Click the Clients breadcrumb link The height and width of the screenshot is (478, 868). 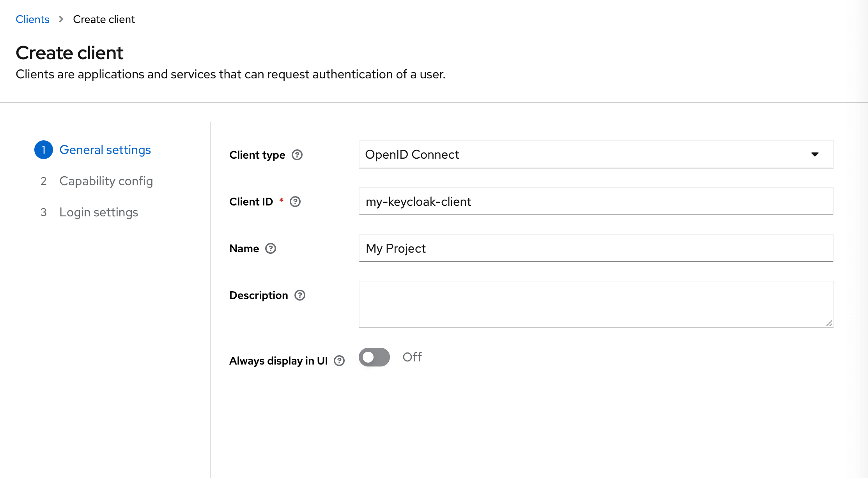pyautogui.click(x=32, y=19)
